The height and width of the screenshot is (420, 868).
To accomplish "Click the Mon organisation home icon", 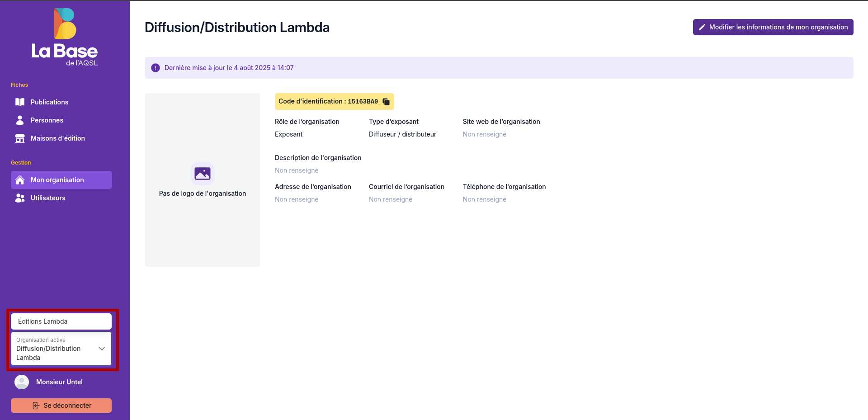I will click(20, 179).
